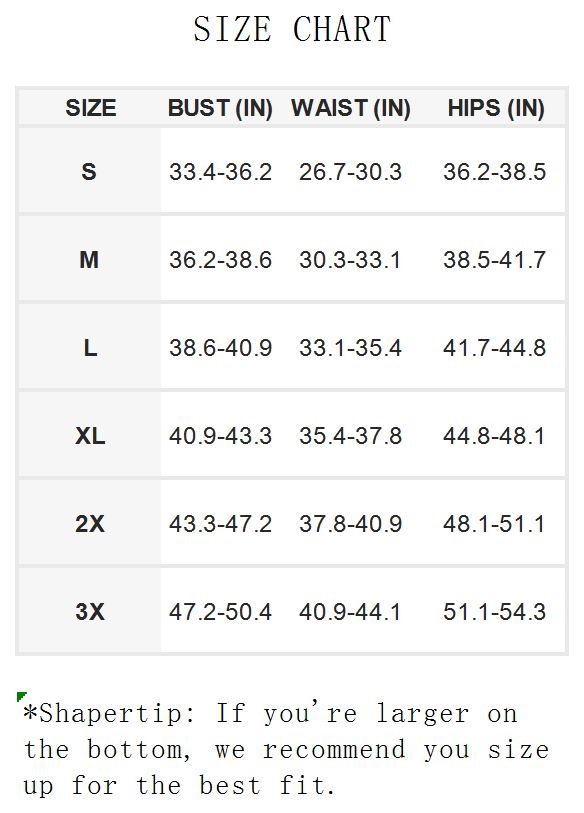Click the 3X size row label

(90, 611)
